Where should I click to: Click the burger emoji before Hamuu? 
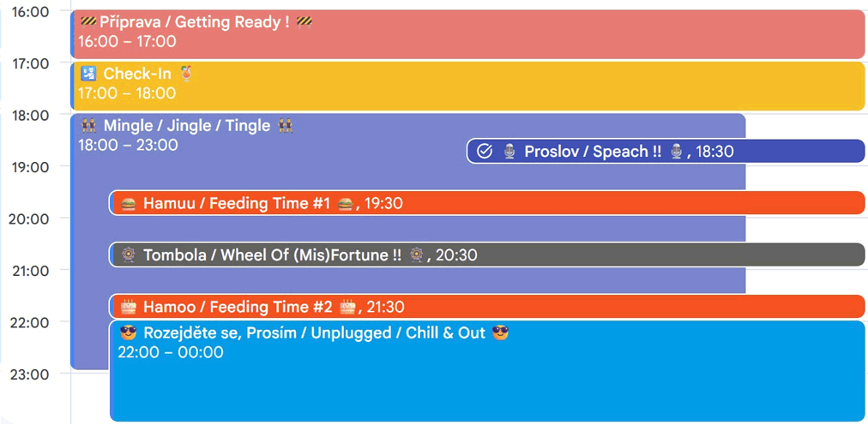pos(129,204)
